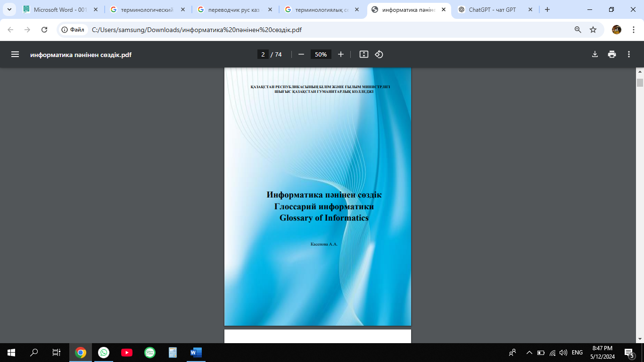The height and width of the screenshot is (362, 644).
Task: Click the title 'Информатика пәнінен сөздік' on the page
Action: click(x=324, y=195)
